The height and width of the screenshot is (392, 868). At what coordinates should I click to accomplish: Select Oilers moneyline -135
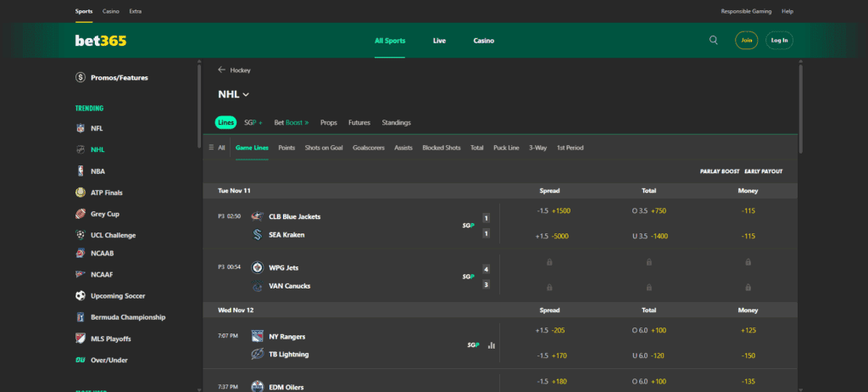tap(748, 382)
